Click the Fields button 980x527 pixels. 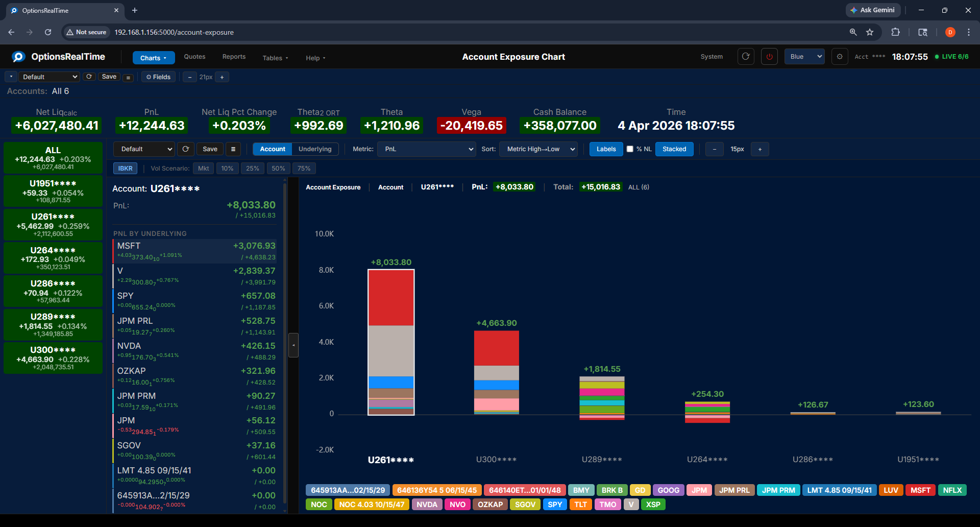tap(158, 77)
